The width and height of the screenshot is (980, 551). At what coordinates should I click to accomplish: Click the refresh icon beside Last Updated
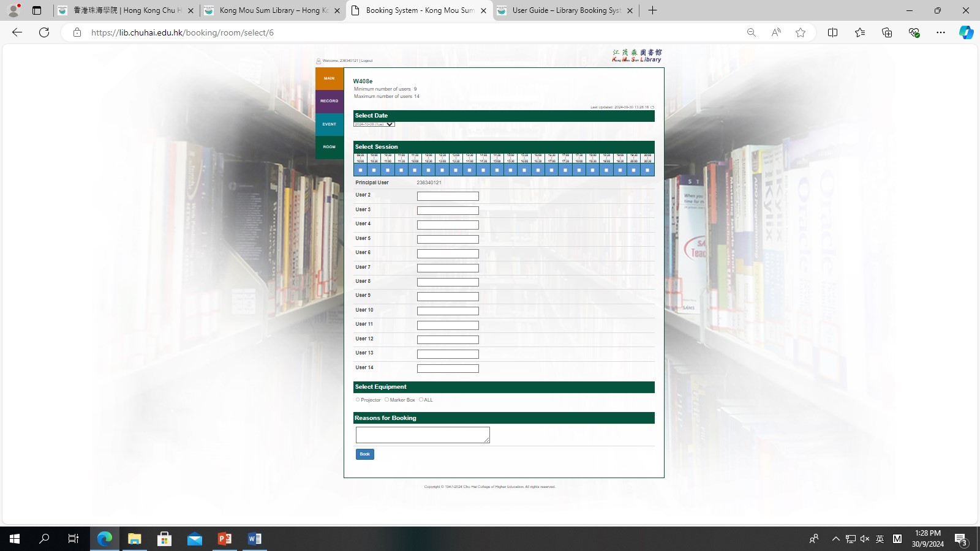tap(652, 107)
